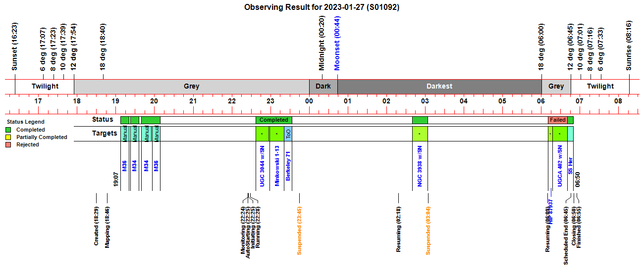This screenshot has width=644, height=277.
Task: Click the Targets row label
Action: [x=105, y=133]
